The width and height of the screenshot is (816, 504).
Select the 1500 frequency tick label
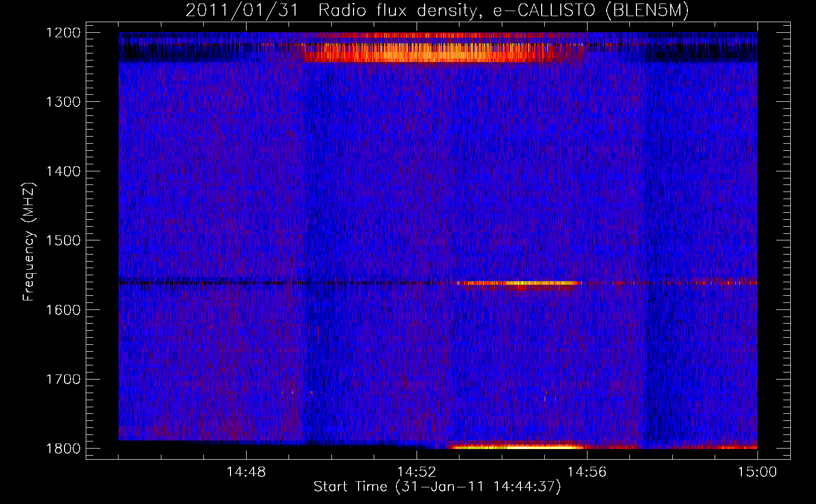pos(64,240)
